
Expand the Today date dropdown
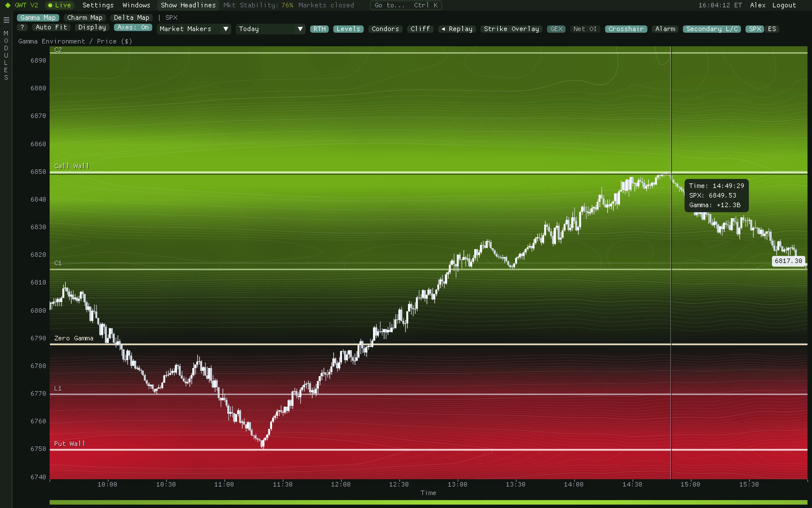(x=270, y=29)
